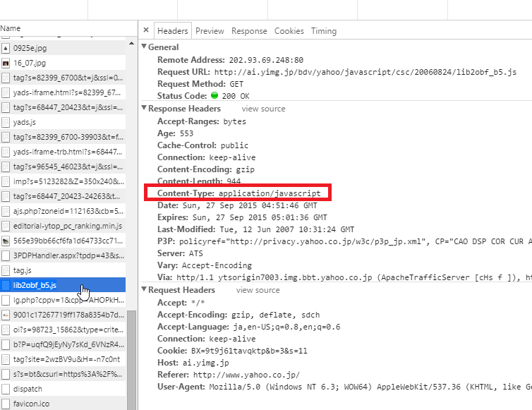Select request tag?site=2wzBV9u&H=-n7c0nt
The width and height of the screenshot is (532, 410).
click(x=63, y=359)
